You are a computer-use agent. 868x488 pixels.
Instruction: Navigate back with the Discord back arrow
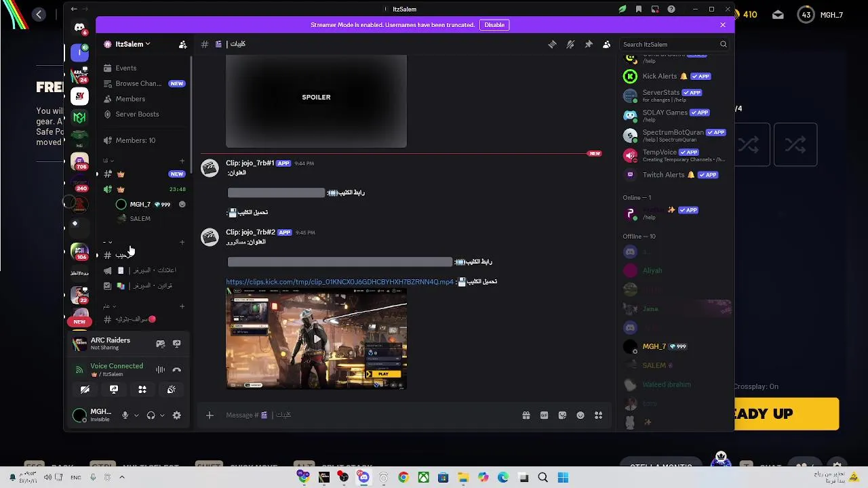[x=74, y=9]
